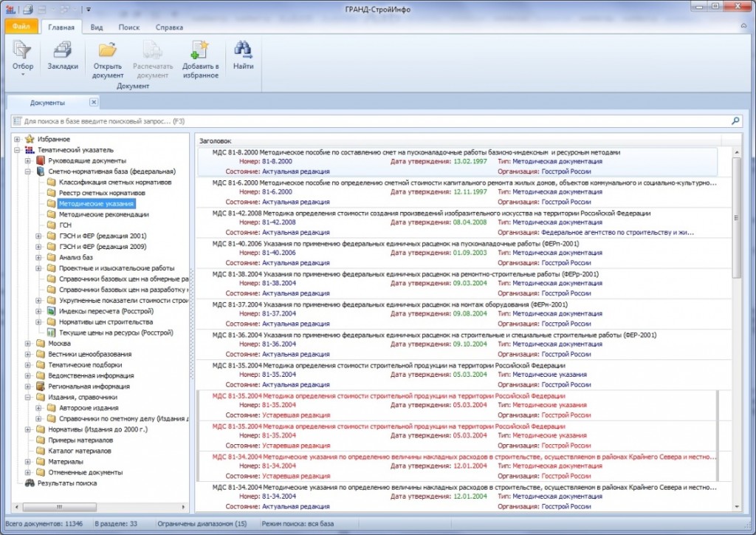This screenshot has width=756, height=535.
Task: Expand the Вестники ценообразования node
Action: 28,354
